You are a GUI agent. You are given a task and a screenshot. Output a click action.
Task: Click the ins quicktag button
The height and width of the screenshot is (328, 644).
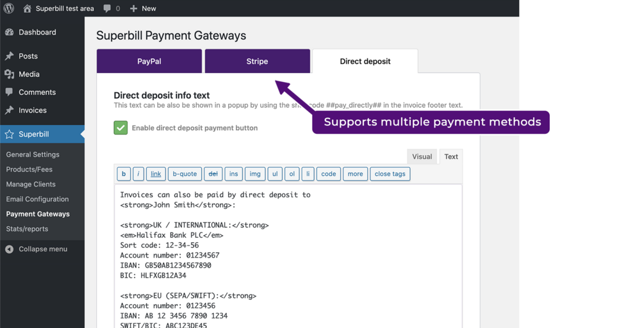[x=234, y=174]
